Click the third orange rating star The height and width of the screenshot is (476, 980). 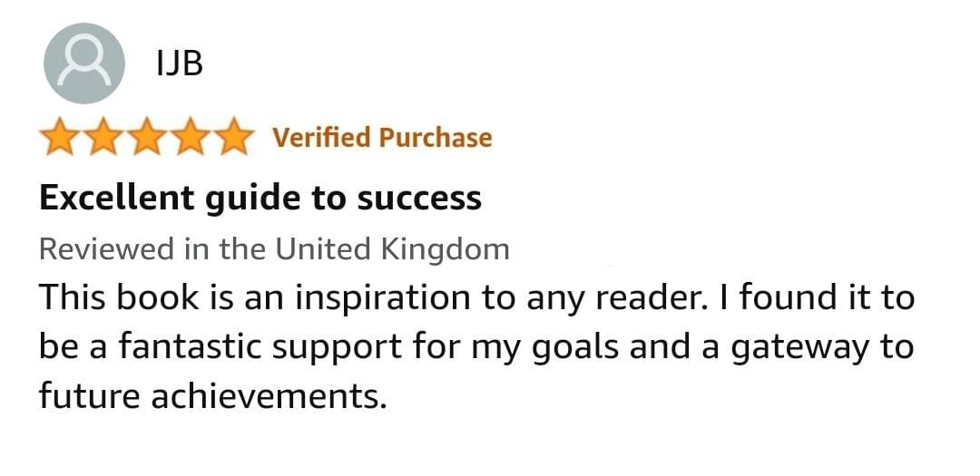pos(147,136)
